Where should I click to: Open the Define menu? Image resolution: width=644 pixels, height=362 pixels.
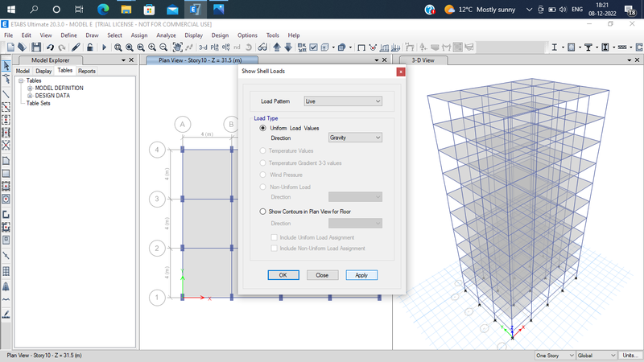[x=68, y=35]
